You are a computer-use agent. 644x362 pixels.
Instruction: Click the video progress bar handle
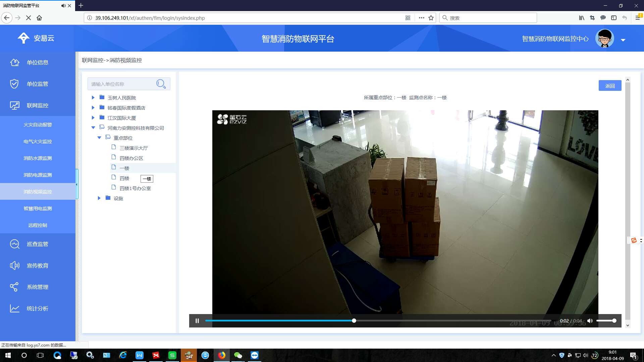[354, 321]
